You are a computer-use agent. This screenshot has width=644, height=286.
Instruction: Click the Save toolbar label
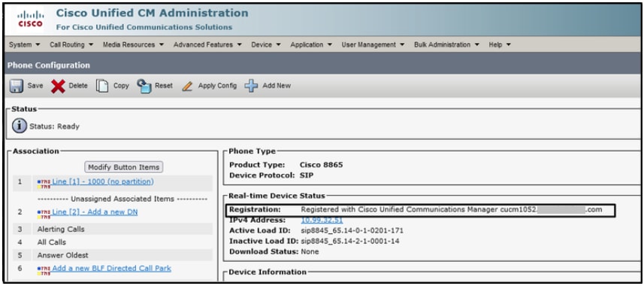(35, 86)
